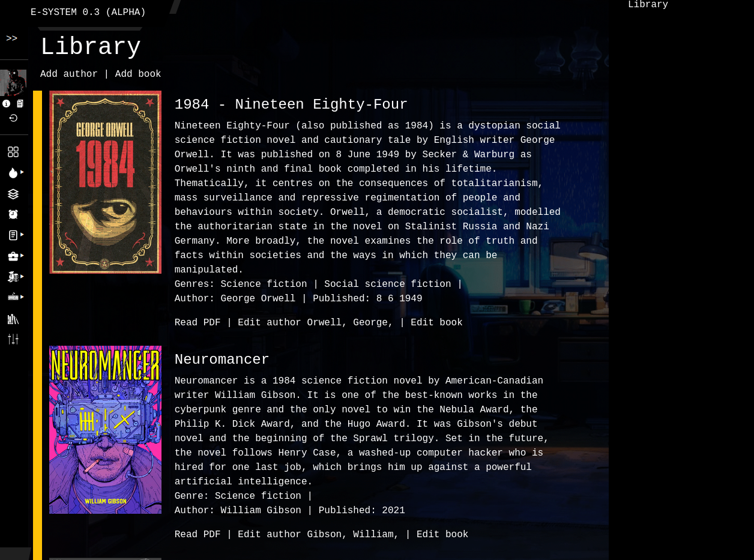Click the briefcase icon in sidebar
The height and width of the screenshot is (560, 754).
point(13,256)
